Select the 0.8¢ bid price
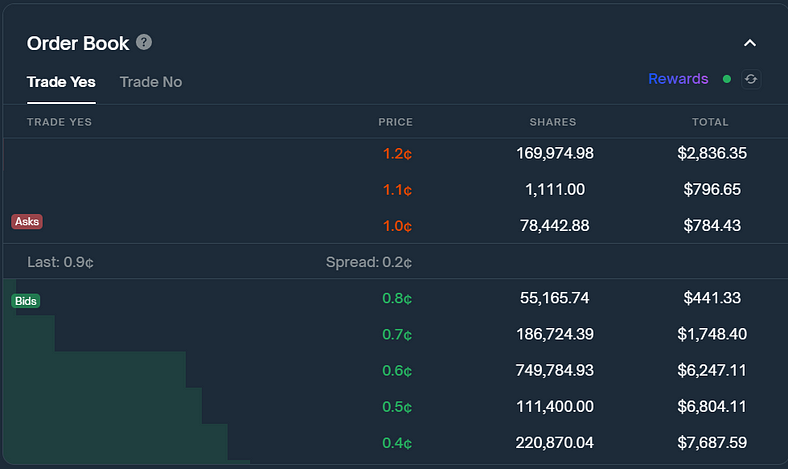This screenshot has width=788, height=469. 397,298
